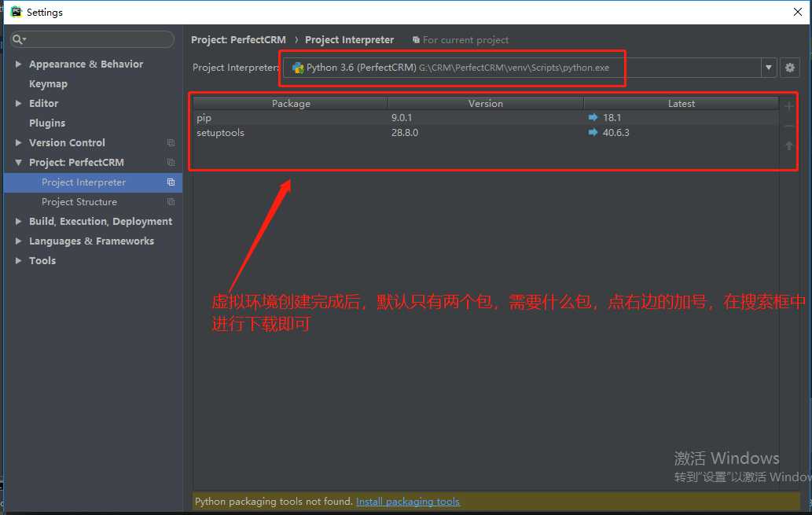This screenshot has width=812, height=515.
Task: Expand the Version Control section
Action: pos(19,142)
